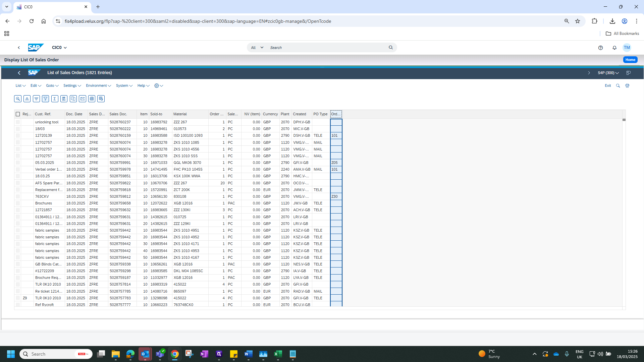The width and height of the screenshot is (644, 362).
Task: Open the Environment menu
Action: (x=98, y=86)
